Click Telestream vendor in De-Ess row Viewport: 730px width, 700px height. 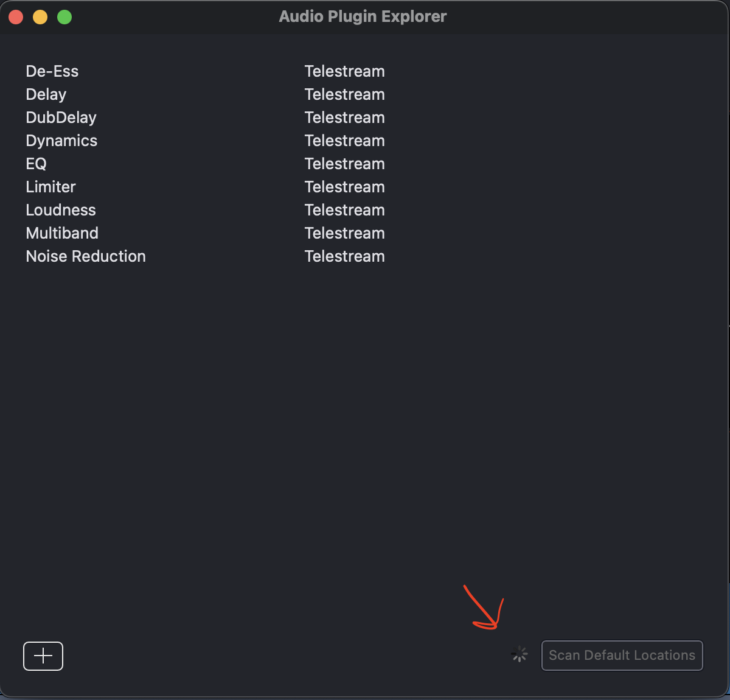coord(345,71)
